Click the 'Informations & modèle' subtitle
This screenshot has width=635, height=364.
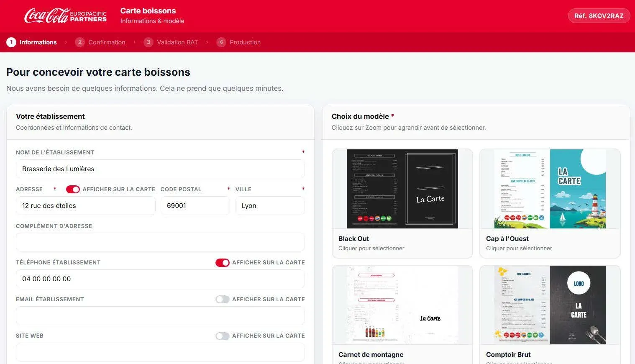(x=152, y=21)
